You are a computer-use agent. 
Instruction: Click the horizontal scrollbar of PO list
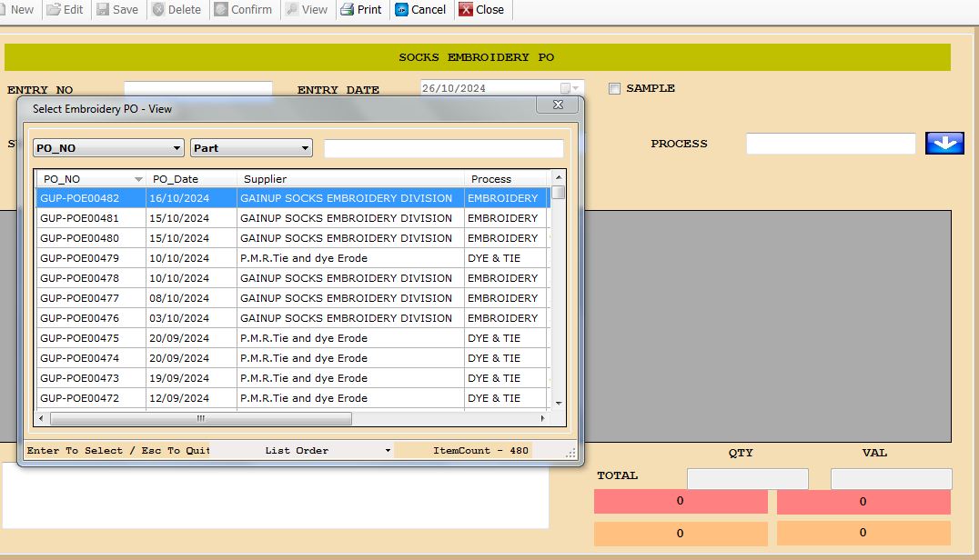pos(200,419)
